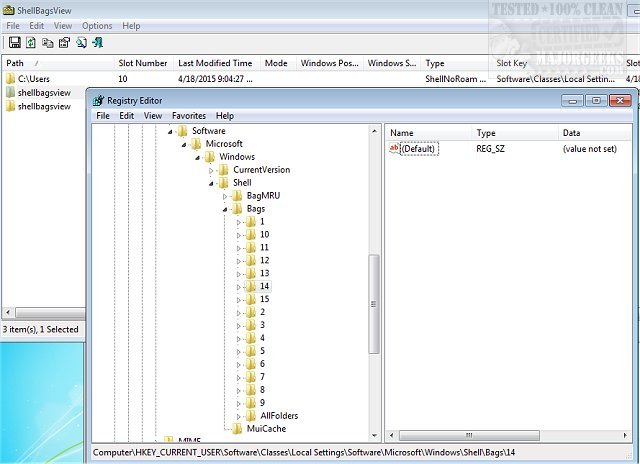
Task: Expand the CurrentVersion registry key
Action: 211,170
